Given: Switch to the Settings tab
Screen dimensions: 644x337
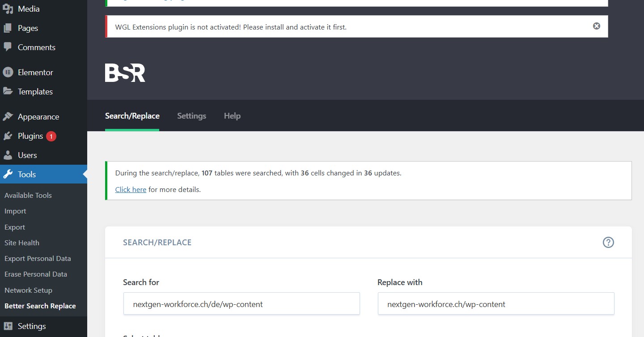Looking at the screenshot, I should tap(191, 116).
